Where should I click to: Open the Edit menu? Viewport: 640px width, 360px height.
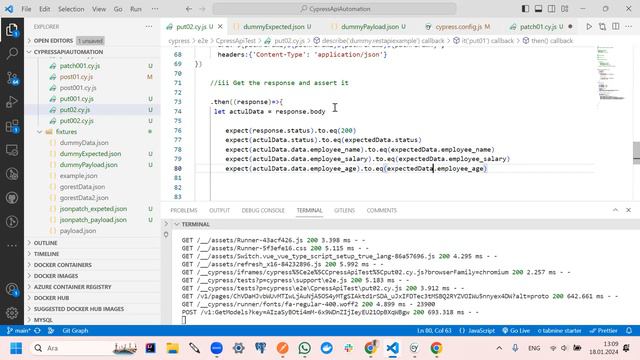click(x=44, y=9)
